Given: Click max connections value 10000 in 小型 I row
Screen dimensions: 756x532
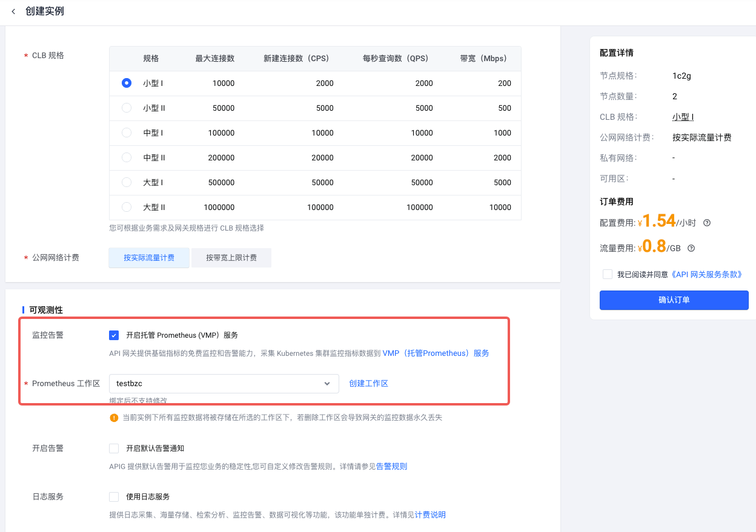Looking at the screenshot, I should (x=224, y=84).
